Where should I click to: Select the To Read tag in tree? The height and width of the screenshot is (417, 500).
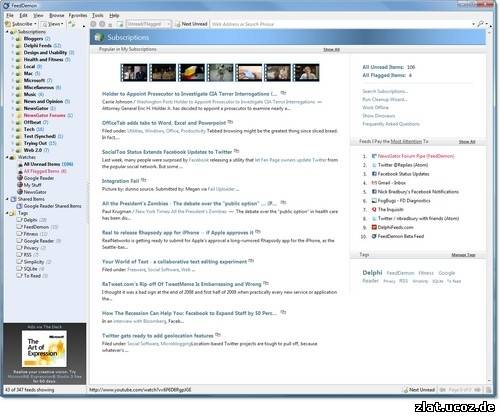pyautogui.click(x=32, y=276)
